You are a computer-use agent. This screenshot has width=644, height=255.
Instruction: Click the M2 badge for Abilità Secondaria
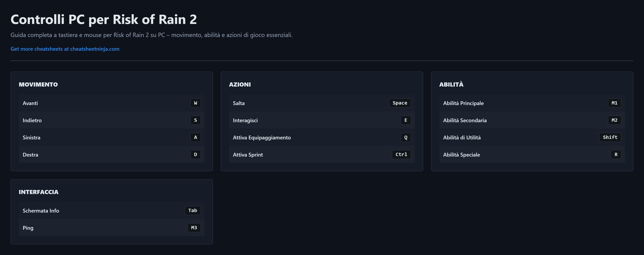(614, 120)
